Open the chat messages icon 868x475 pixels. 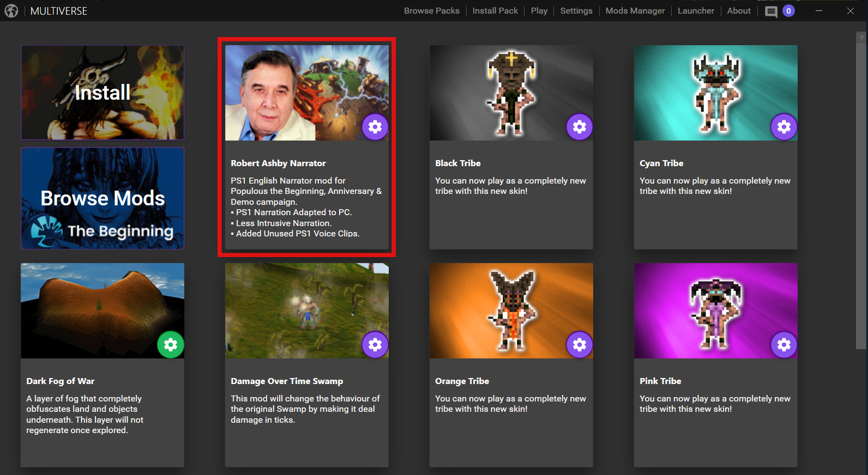pos(771,11)
